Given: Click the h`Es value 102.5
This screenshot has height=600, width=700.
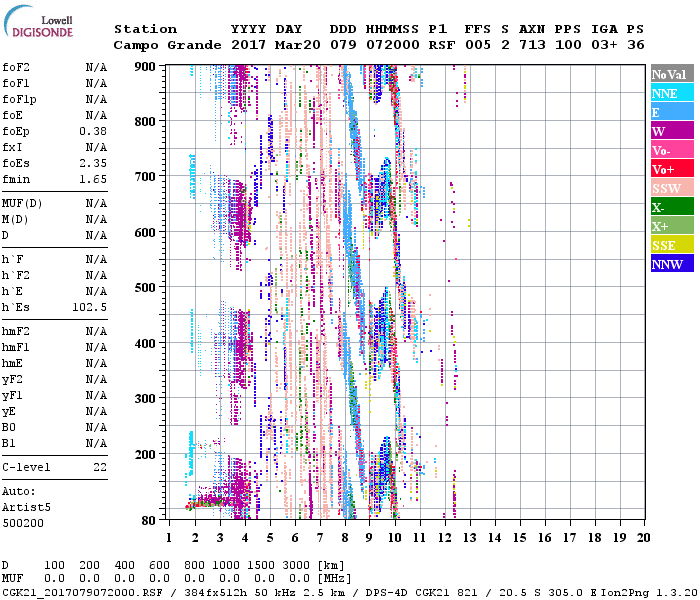Looking at the screenshot, I should pos(90,308).
